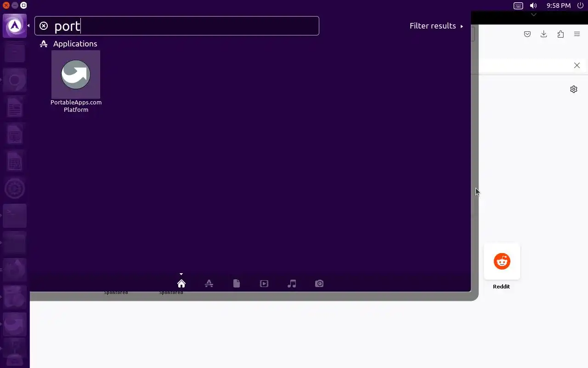588x368 pixels.
Task: Open Firefox's Extensions menu
Action: [560, 34]
